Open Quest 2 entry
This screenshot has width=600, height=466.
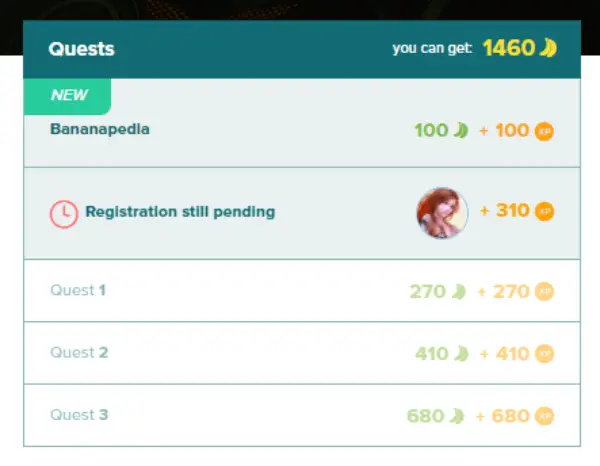tap(302, 353)
